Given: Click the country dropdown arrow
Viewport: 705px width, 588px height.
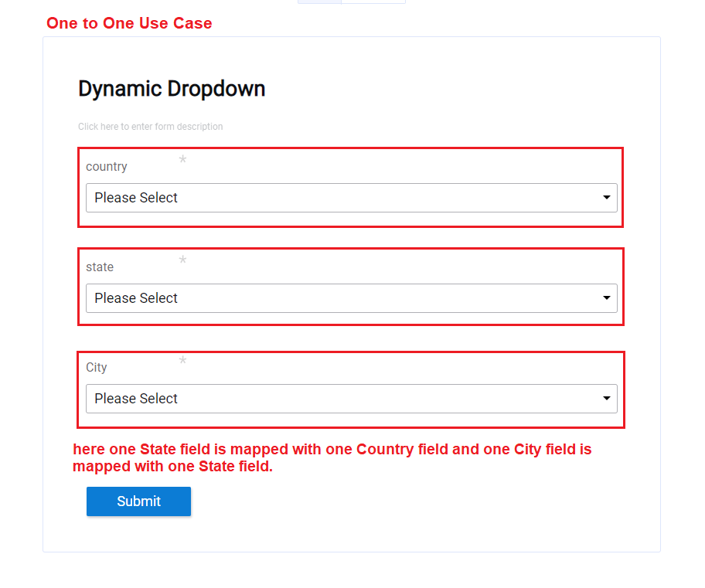Looking at the screenshot, I should [x=607, y=198].
